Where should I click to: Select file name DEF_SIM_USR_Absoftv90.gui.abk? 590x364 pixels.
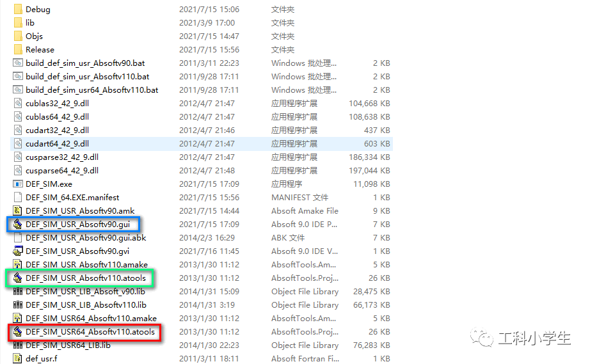(86, 238)
